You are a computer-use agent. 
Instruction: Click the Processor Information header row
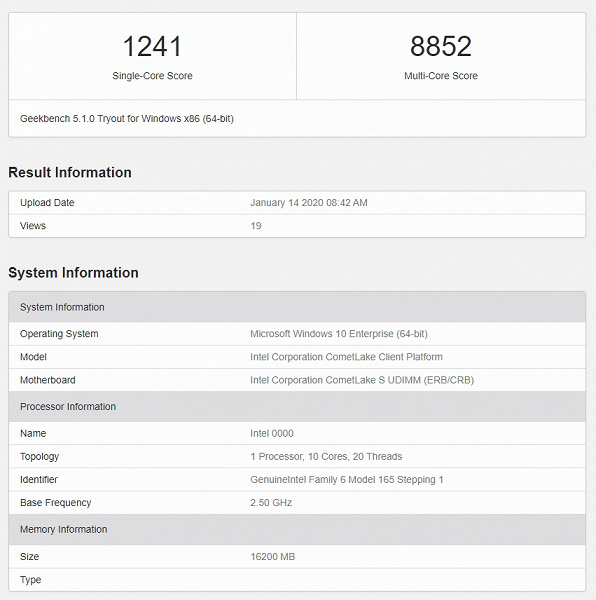pos(297,406)
